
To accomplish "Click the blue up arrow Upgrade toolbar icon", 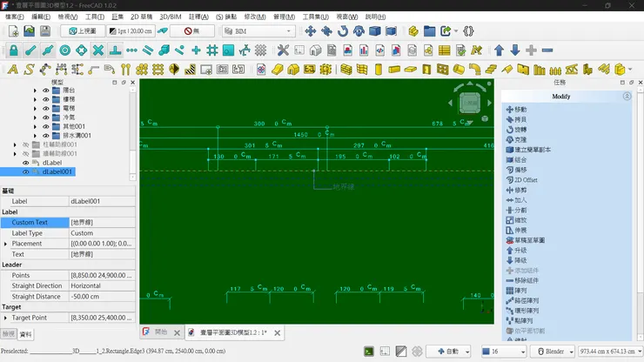I will pyautogui.click(x=499, y=50).
